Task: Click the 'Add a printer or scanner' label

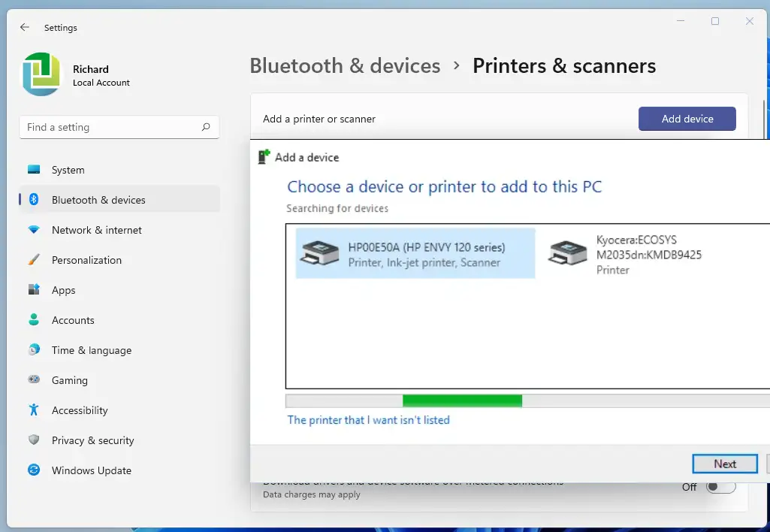Action: pyautogui.click(x=319, y=119)
